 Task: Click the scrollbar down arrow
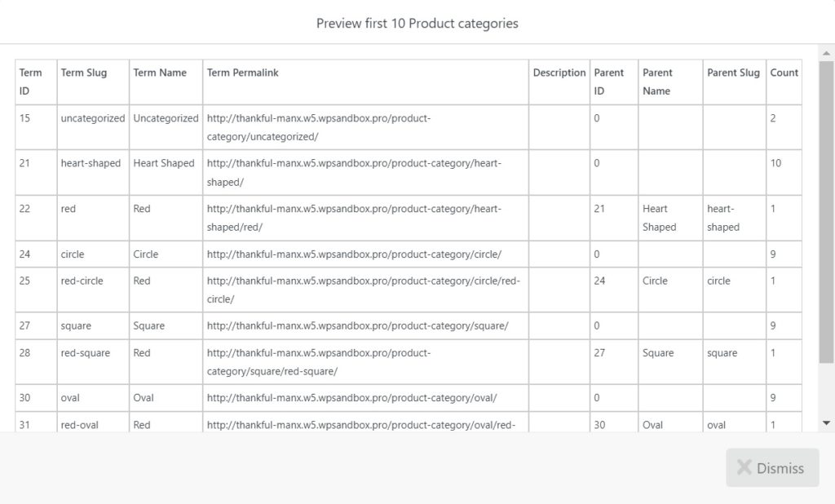825,422
